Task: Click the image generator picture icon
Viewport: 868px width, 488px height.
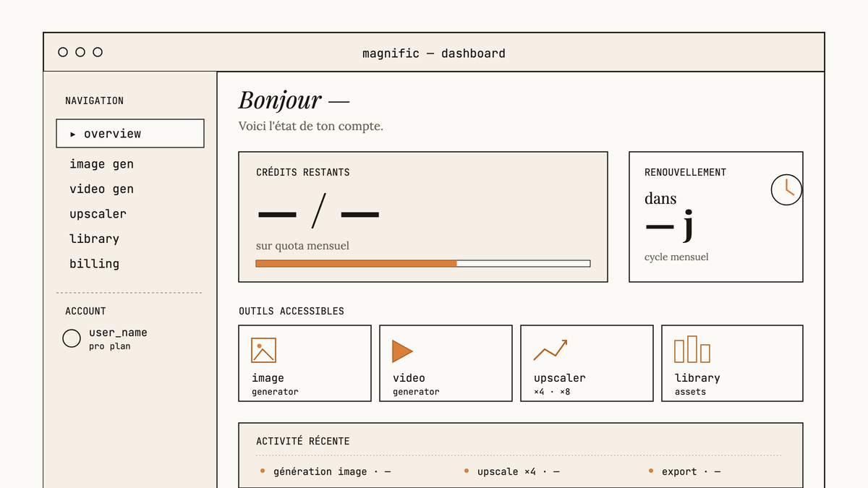Action: pos(263,350)
